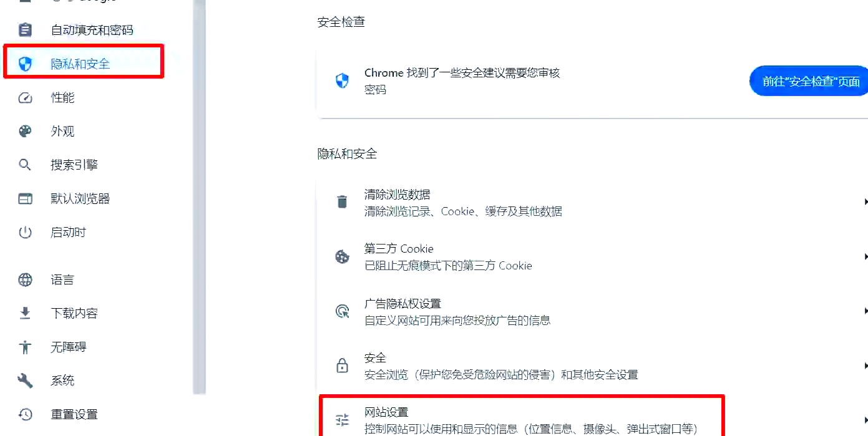
Task: Click the trash can icon for 清除浏览数据
Action: [342, 202]
